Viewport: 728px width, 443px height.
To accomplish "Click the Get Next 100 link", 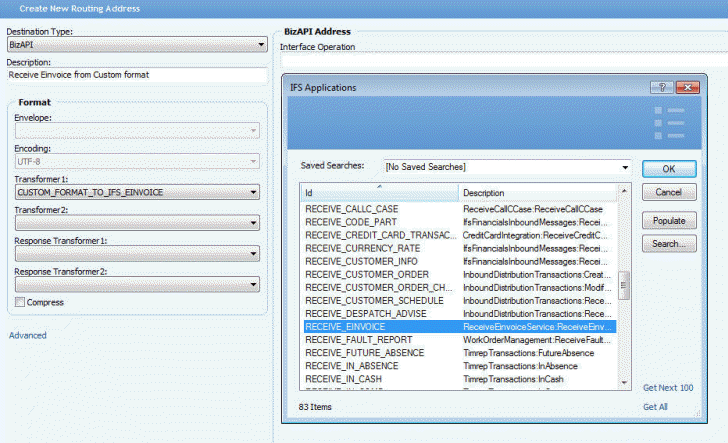I will coord(668,388).
